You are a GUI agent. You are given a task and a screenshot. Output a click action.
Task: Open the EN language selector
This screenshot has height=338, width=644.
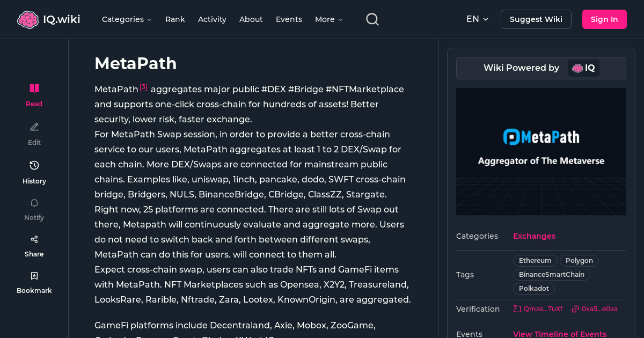pos(477,19)
